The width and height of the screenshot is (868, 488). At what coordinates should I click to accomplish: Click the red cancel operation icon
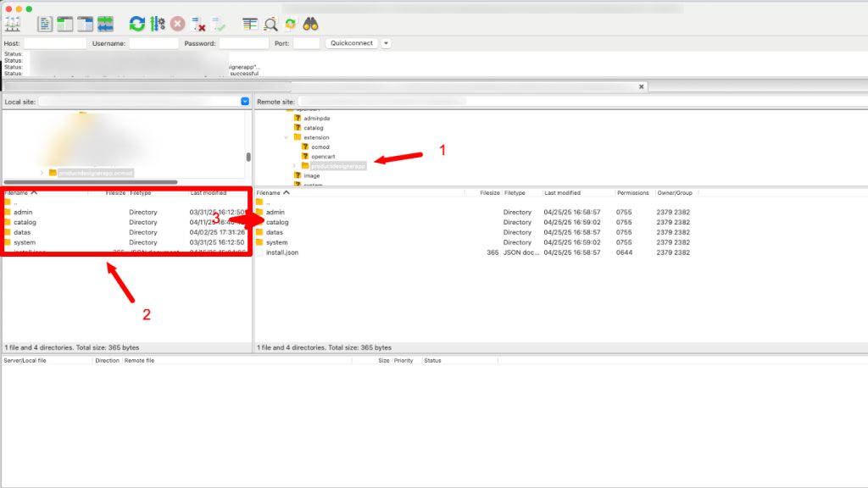click(178, 24)
